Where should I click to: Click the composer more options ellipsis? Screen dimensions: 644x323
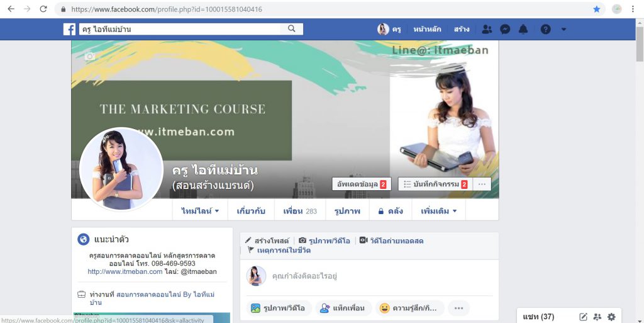[x=458, y=308]
